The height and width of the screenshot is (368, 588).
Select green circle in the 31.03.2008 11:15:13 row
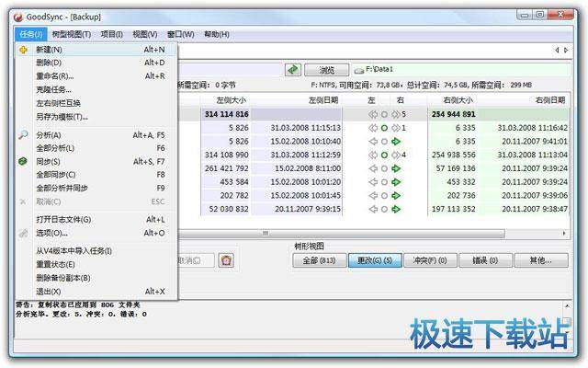tap(384, 128)
